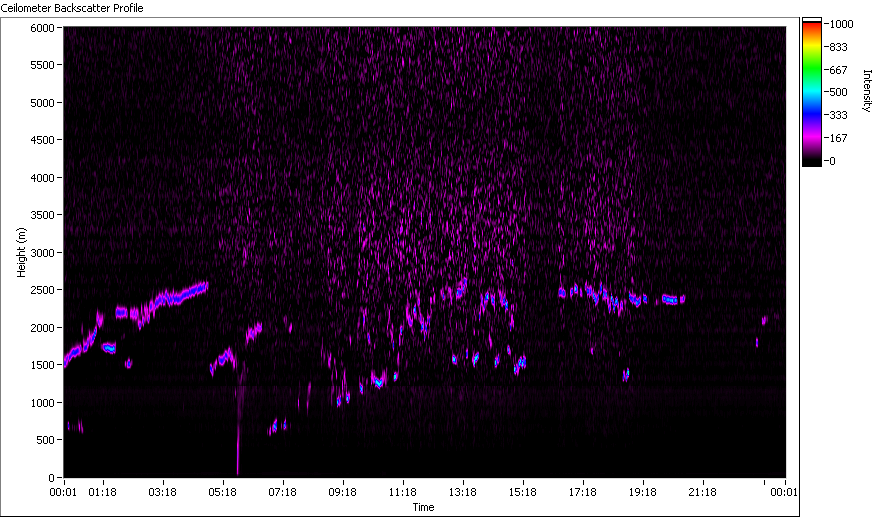
Task: Click the 5500 height tick label
Action: click(x=42, y=65)
